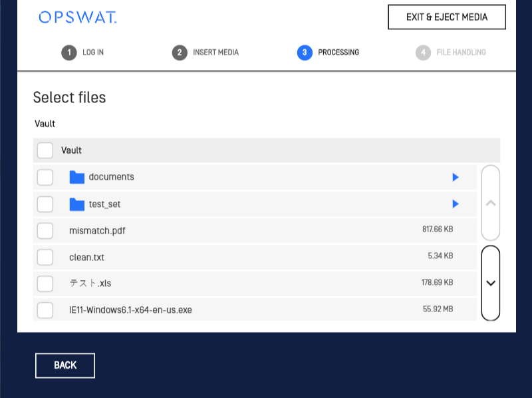
Task: Click EXIT & EJECT MEDIA button
Action: pyautogui.click(x=447, y=17)
